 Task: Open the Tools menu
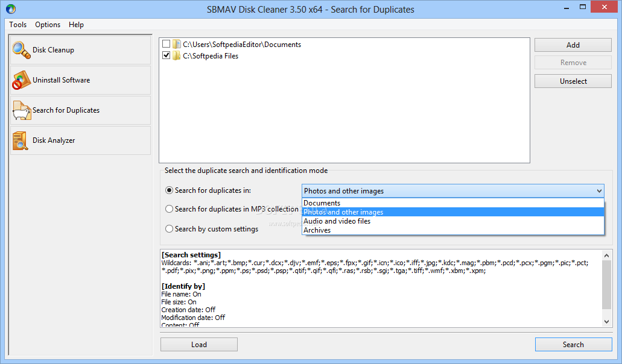click(18, 25)
